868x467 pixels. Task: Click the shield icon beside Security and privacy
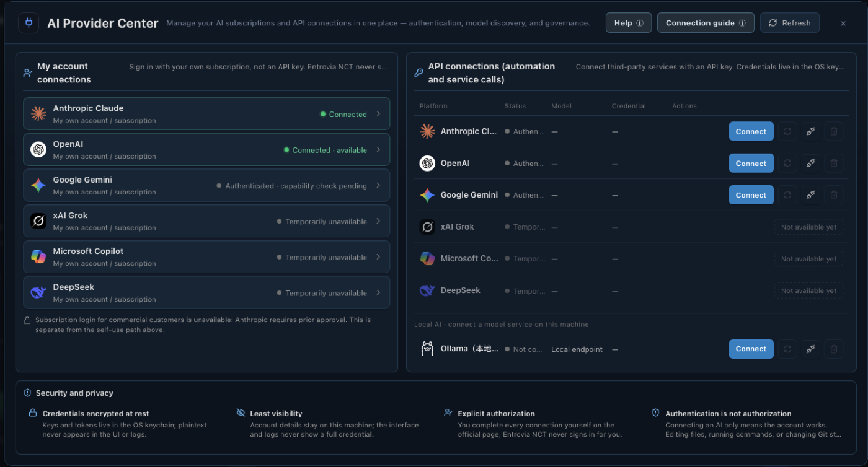click(x=27, y=393)
